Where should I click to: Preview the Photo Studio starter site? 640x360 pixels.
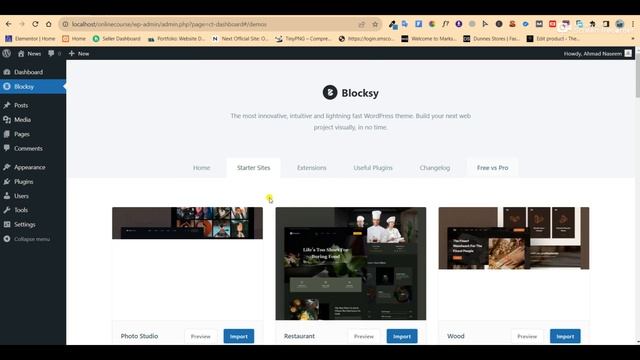pos(200,336)
